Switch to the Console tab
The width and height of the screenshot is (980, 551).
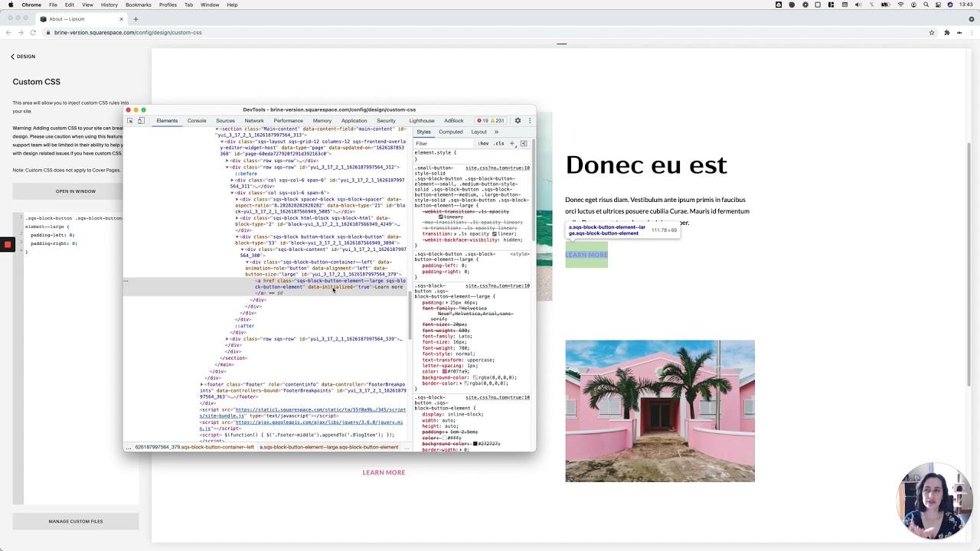tap(197, 121)
